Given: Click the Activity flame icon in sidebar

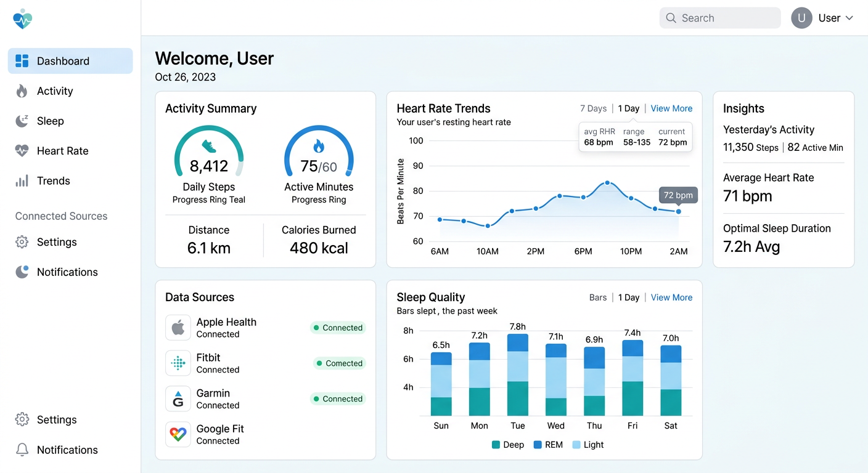Looking at the screenshot, I should (x=22, y=91).
